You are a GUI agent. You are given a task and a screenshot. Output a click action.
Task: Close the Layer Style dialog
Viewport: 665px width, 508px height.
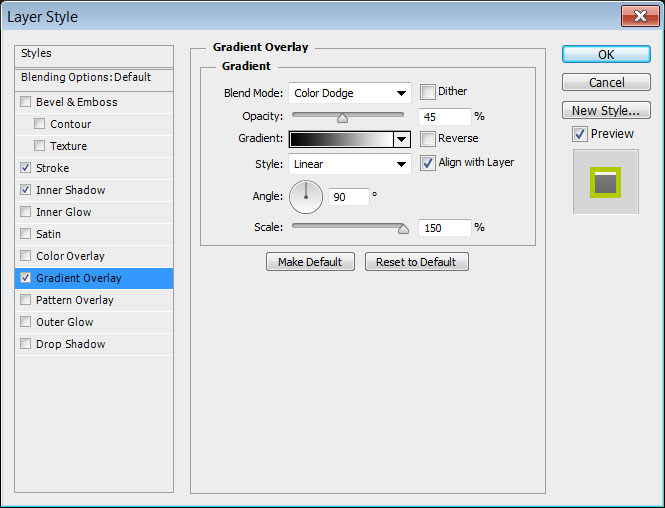click(x=638, y=16)
